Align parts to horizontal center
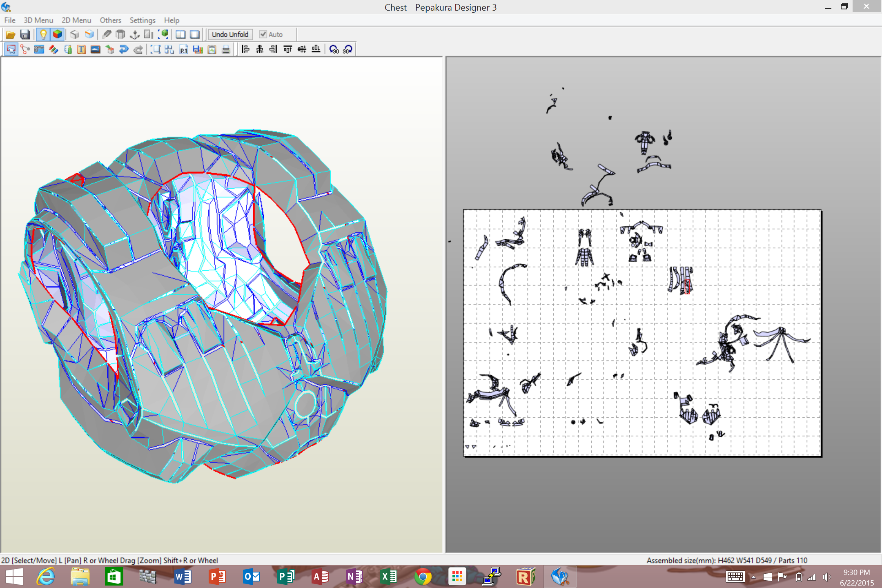The height and width of the screenshot is (588, 882). (260, 49)
